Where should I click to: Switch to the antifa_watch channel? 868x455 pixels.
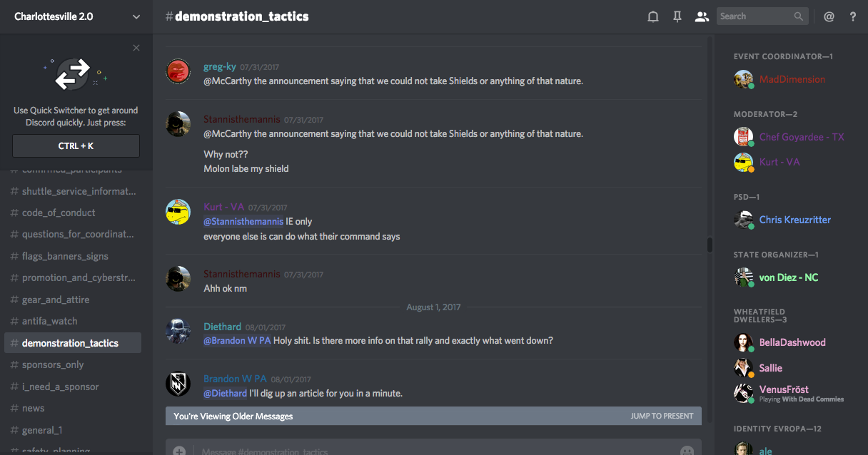point(49,321)
